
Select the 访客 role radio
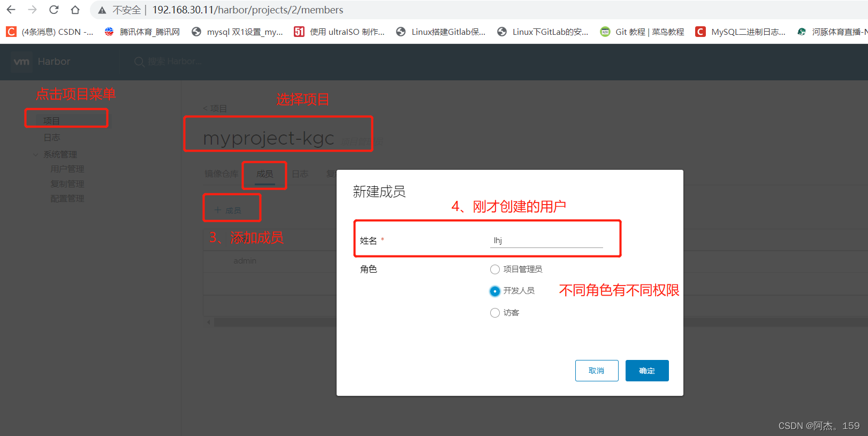pos(495,313)
